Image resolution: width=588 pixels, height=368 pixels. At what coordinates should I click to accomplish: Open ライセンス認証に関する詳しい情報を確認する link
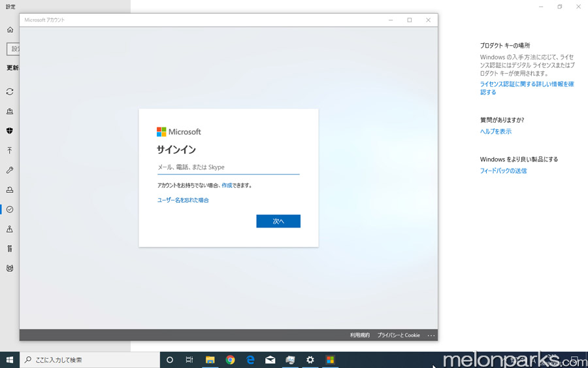(527, 88)
